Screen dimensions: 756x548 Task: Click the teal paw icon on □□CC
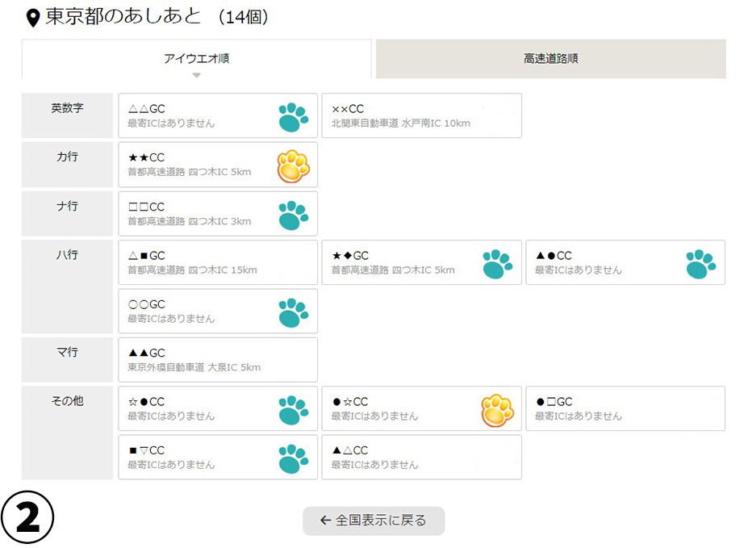pos(293,215)
